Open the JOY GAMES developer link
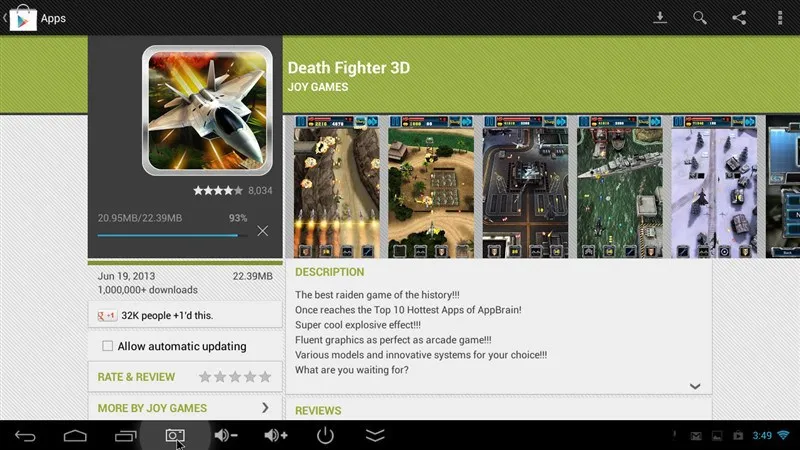The image size is (800, 450). coord(318,87)
